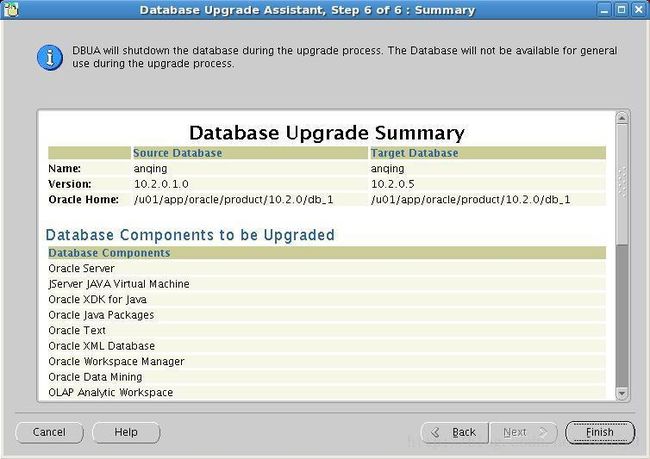The height and width of the screenshot is (459, 650).
Task: Click the target version 10.2.0.5
Action: (x=393, y=184)
